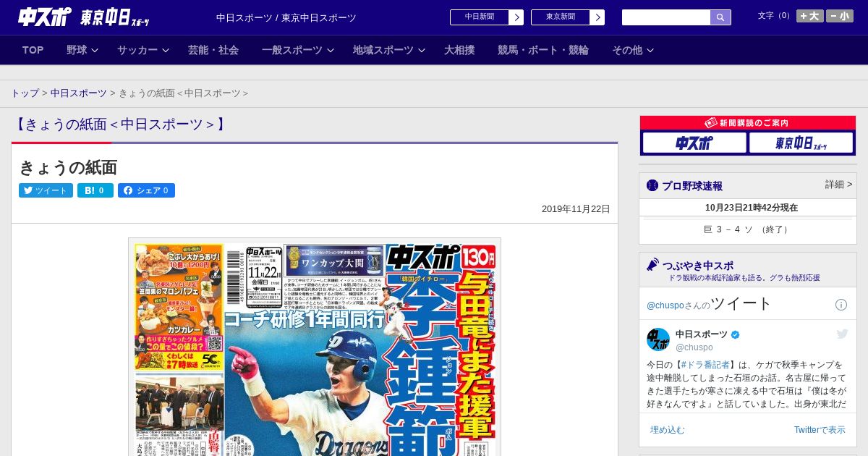This screenshot has width=868, height=456.
Task: Open the 大相撲 menu item
Action: pyautogui.click(x=459, y=50)
